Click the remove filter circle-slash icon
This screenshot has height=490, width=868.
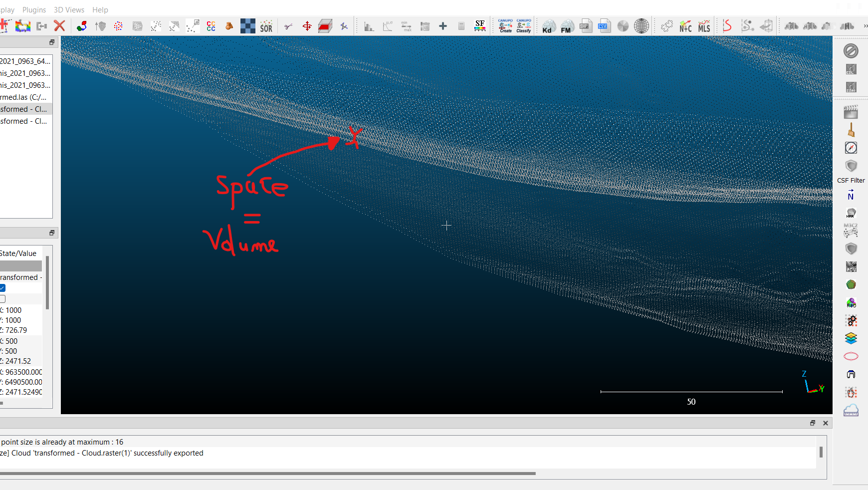click(x=851, y=51)
